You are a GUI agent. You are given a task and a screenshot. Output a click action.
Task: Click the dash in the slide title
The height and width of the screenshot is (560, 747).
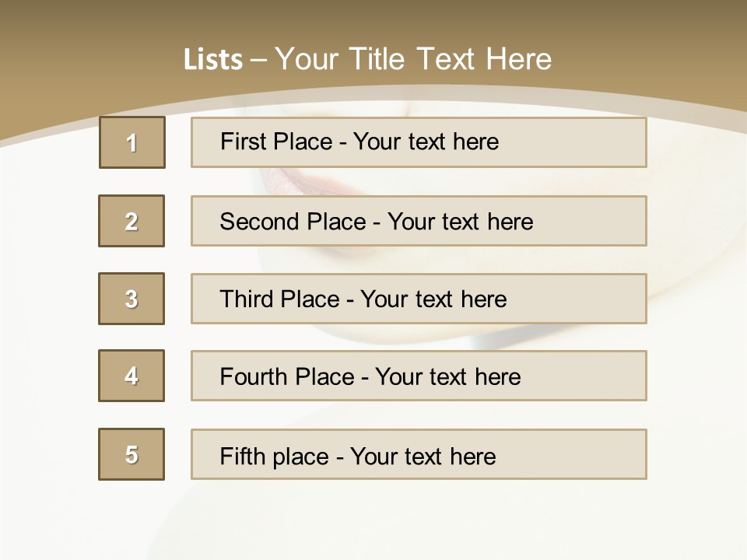(258, 60)
